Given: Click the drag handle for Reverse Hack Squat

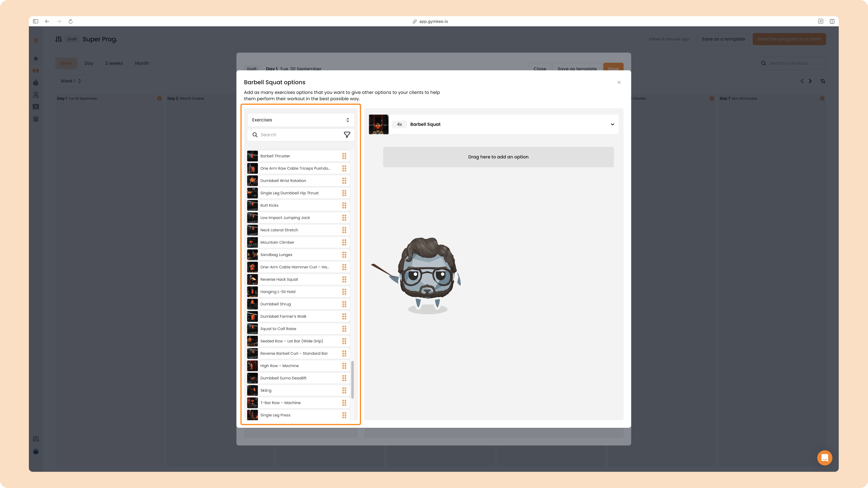Looking at the screenshot, I should (344, 279).
